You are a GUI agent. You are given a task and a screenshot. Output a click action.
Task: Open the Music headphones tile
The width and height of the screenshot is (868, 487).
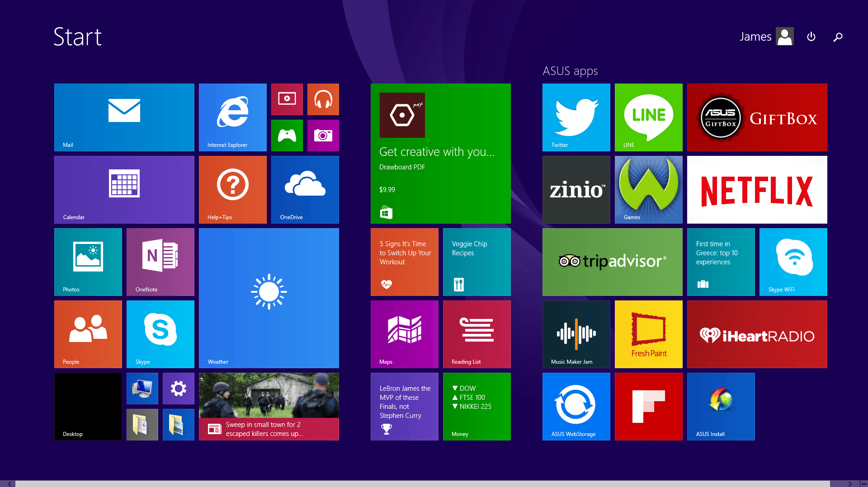coord(323,99)
